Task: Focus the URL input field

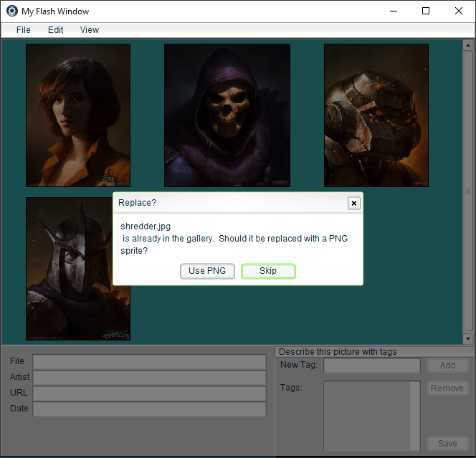Action: point(149,393)
